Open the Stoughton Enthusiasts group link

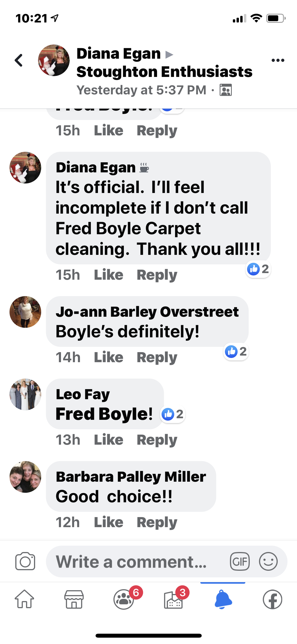pyautogui.click(x=164, y=72)
